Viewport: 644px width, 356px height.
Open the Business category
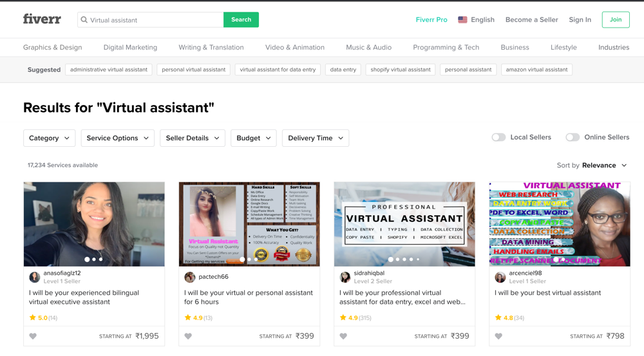click(515, 47)
